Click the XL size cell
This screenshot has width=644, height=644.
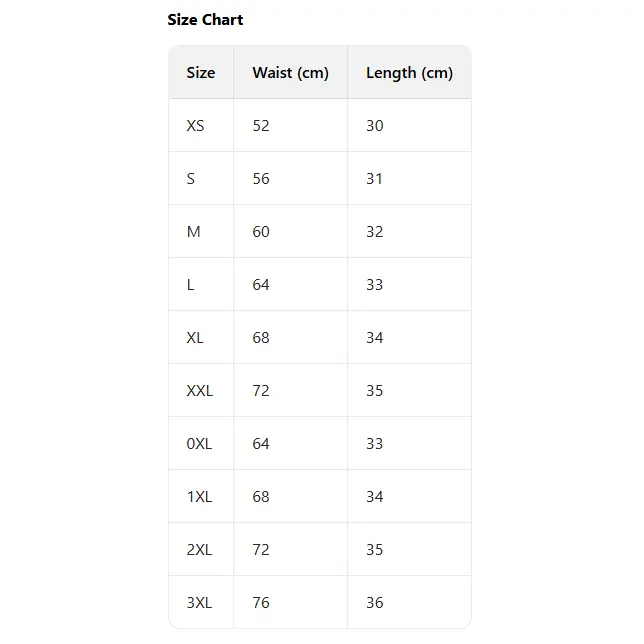click(195, 337)
